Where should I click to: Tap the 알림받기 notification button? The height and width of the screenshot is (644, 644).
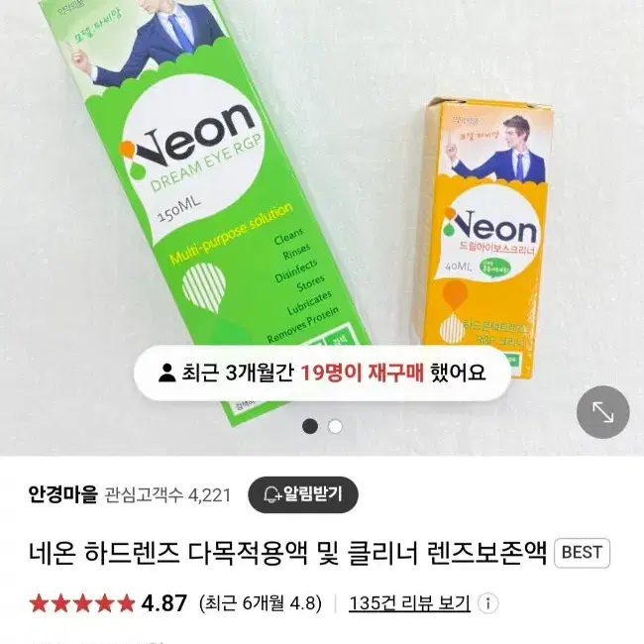coord(303,494)
